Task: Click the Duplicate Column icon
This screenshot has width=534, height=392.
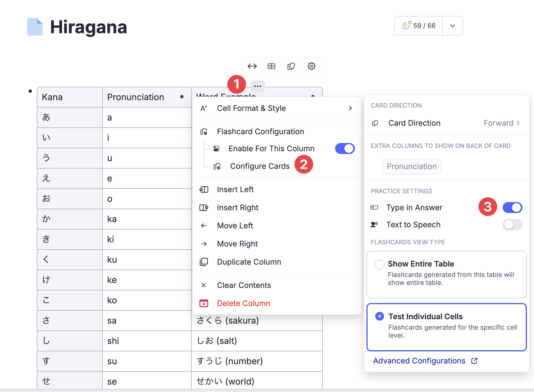Action: pyautogui.click(x=204, y=262)
